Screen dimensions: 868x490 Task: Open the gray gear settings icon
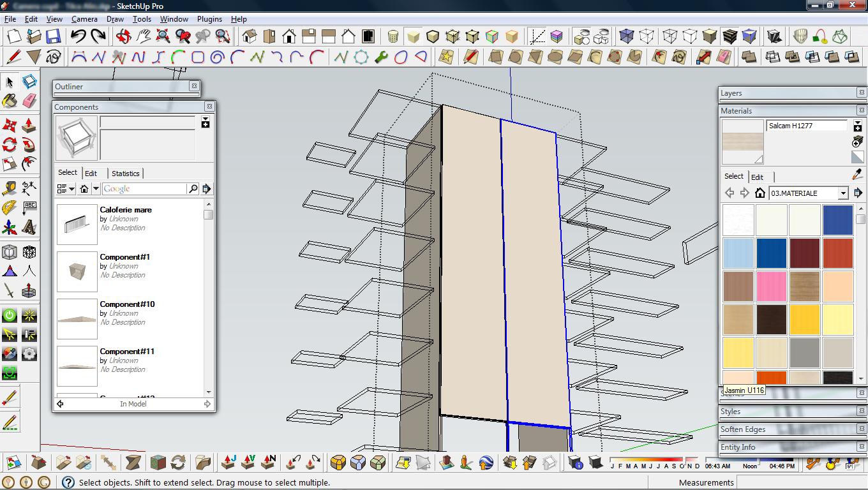[29, 353]
